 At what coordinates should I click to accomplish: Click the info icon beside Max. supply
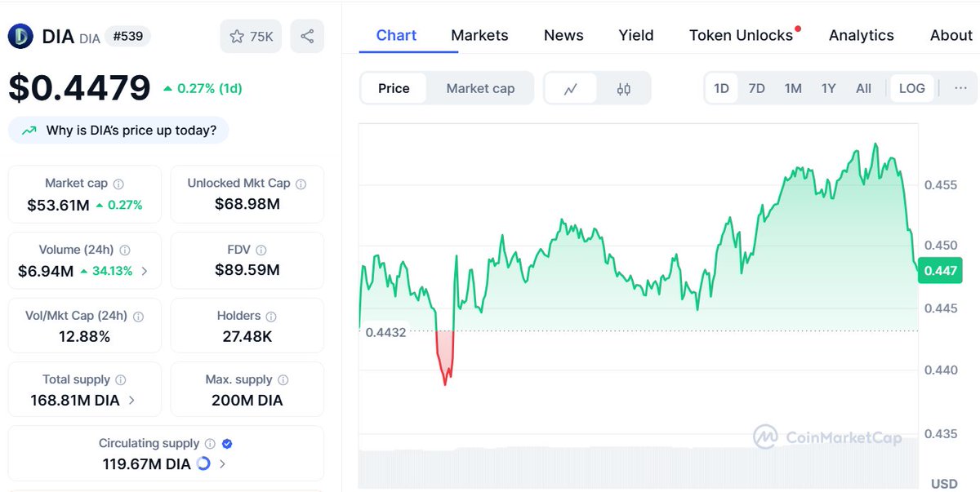[283, 380]
